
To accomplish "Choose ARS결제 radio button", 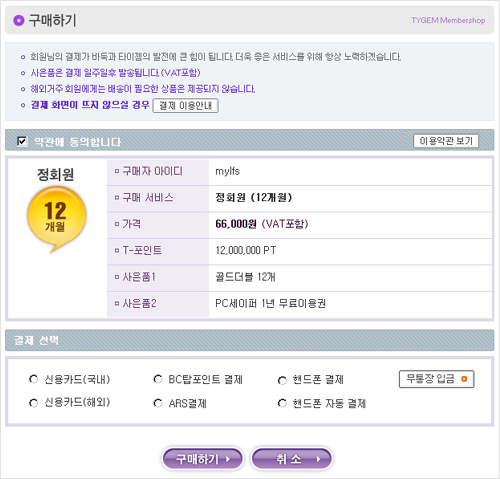I will (x=158, y=403).
